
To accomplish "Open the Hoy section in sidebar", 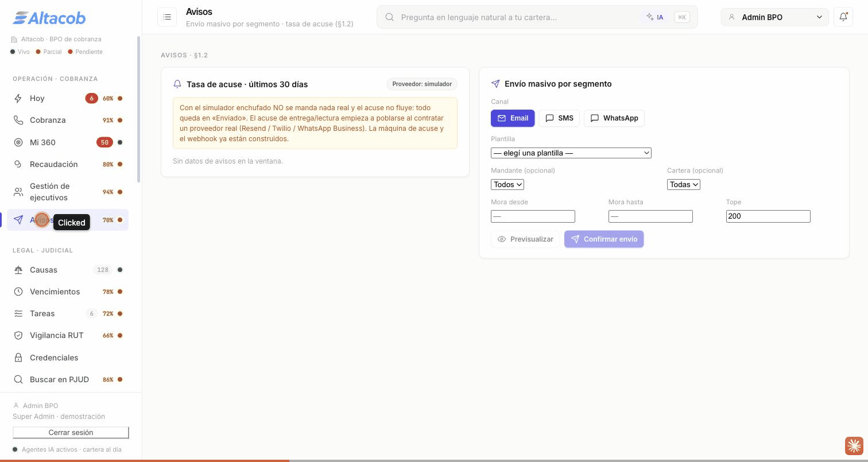I will coord(68,98).
